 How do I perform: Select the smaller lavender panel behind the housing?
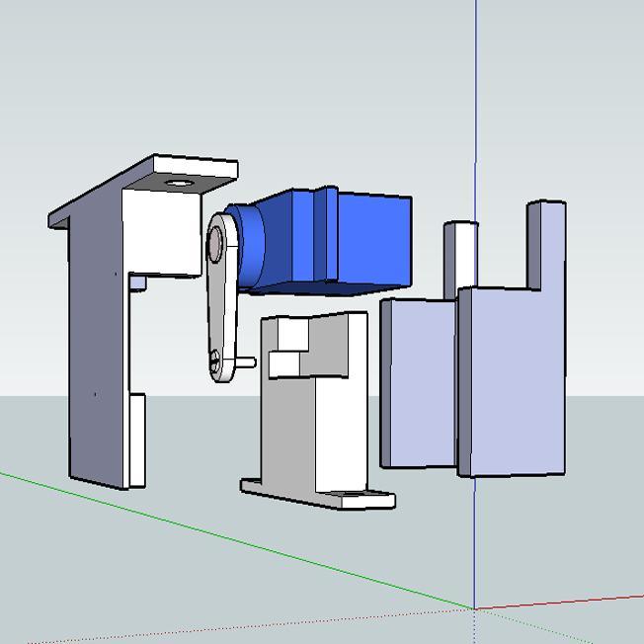pos(419,384)
